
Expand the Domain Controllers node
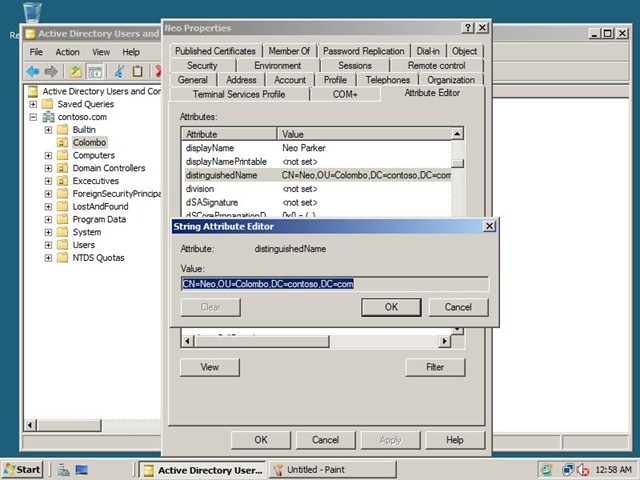pos(48,168)
